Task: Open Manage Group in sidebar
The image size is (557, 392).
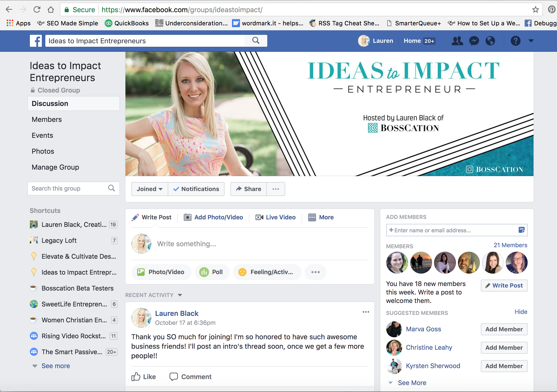Action: (55, 167)
